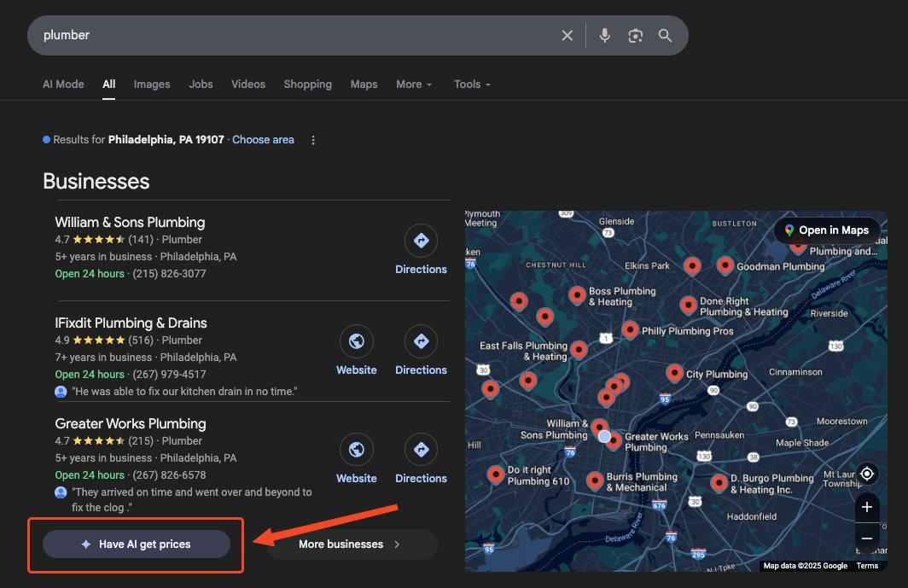Open three-dot menu beside Choose area
This screenshot has height=588, width=908.
pos(313,140)
